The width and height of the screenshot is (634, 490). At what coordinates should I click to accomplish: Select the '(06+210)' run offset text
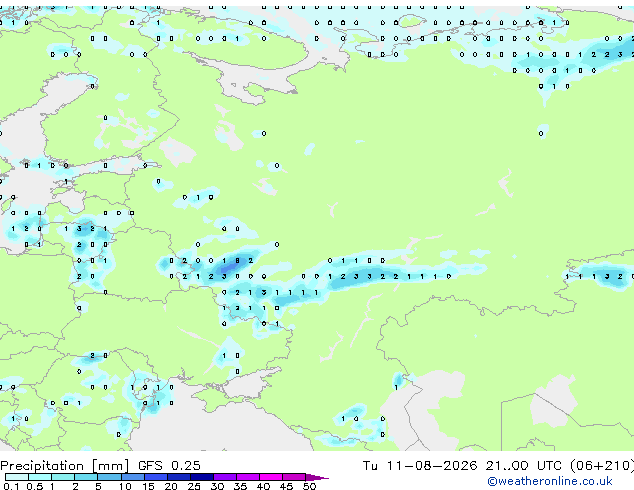point(602,466)
